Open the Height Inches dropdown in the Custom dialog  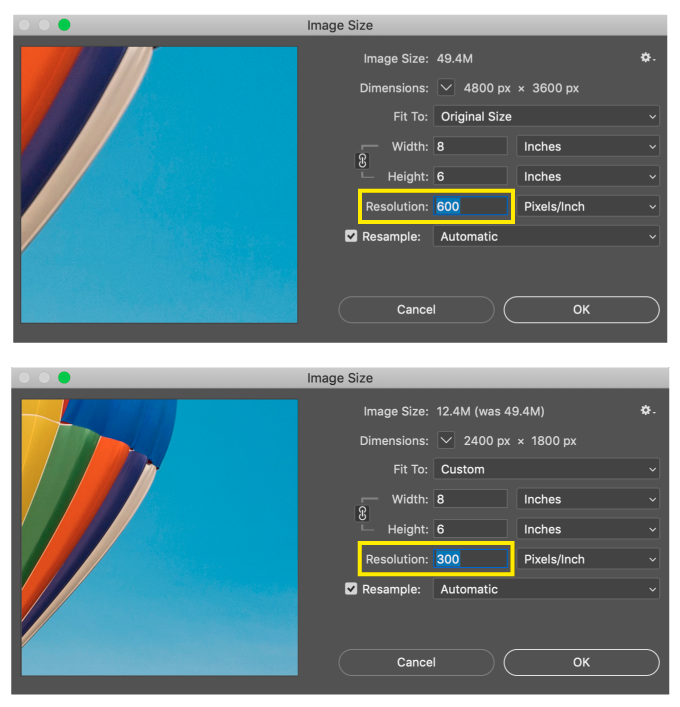589,529
